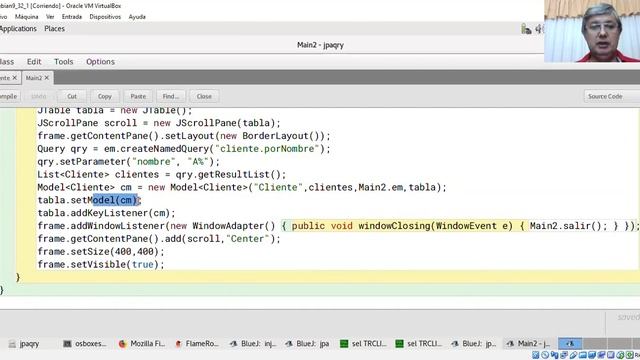Close the Main2 editor tab with its X
The image size is (640, 360).
[47, 78]
